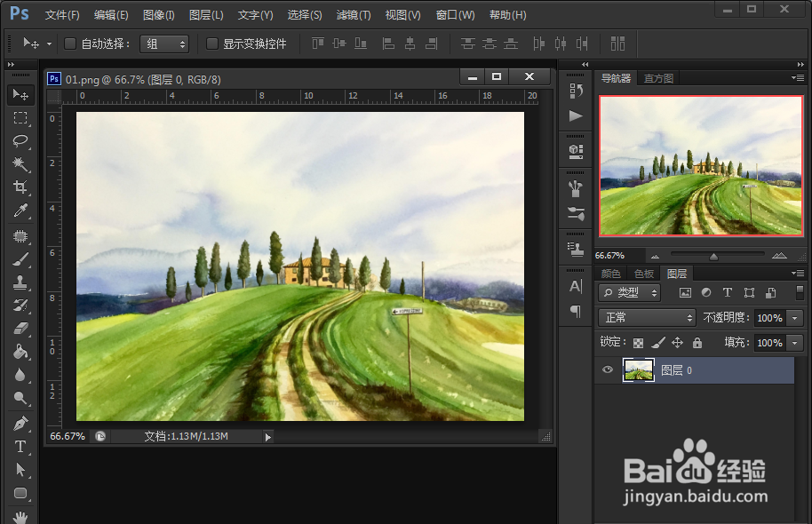Open Navigator panel flyout menu

point(798,78)
